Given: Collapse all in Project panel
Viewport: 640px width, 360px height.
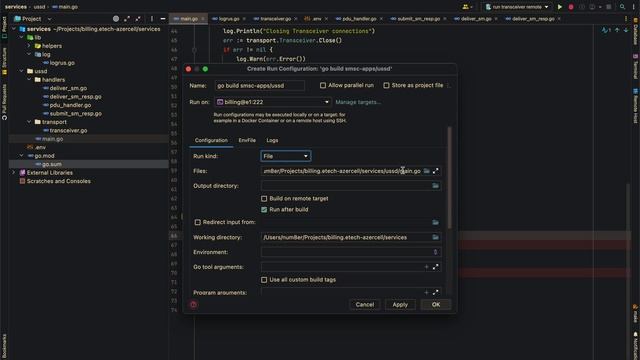Looking at the screenshot, I should tap(138, 19).
